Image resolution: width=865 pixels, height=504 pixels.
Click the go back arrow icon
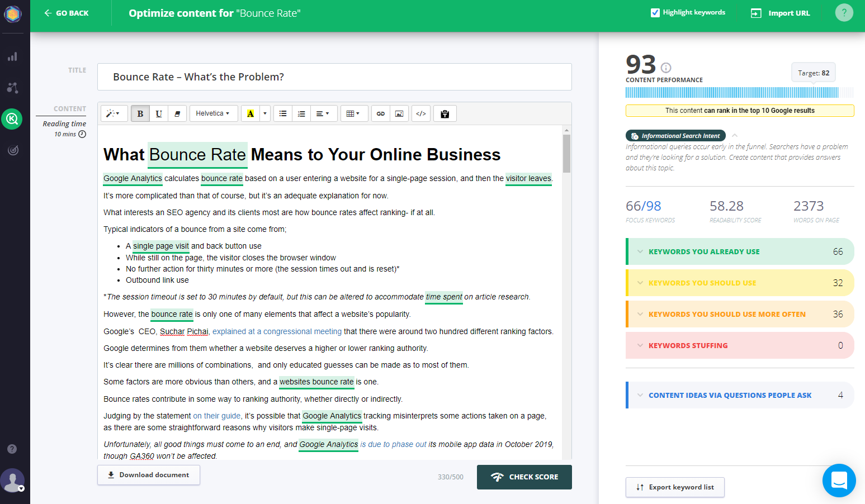point(48,13)
